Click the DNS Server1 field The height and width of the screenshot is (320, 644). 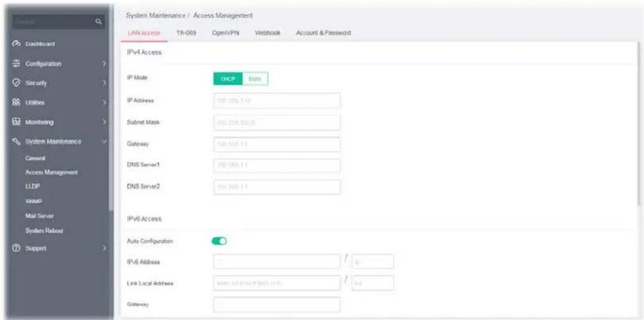click(x=277, y=165)
